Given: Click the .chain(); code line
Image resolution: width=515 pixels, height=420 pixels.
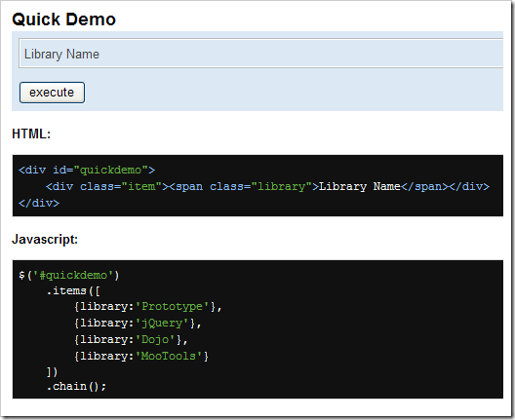Looking at the screenshot, I should (x=76, y=386).
